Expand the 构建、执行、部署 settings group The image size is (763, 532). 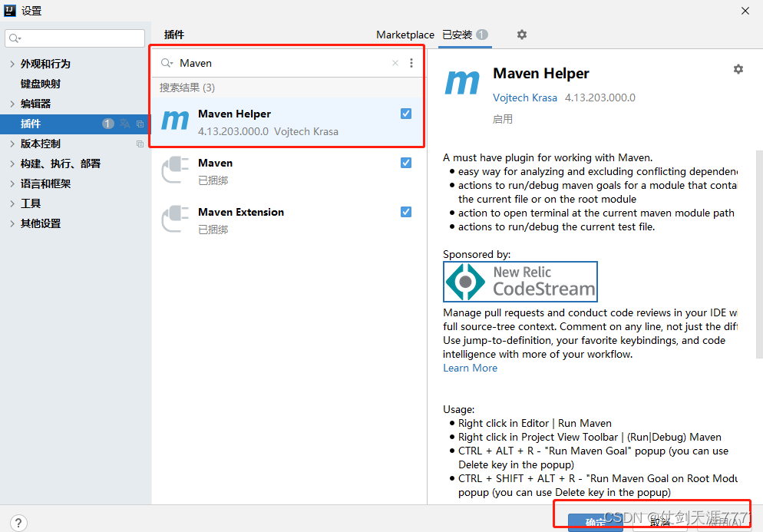point(12,164)
